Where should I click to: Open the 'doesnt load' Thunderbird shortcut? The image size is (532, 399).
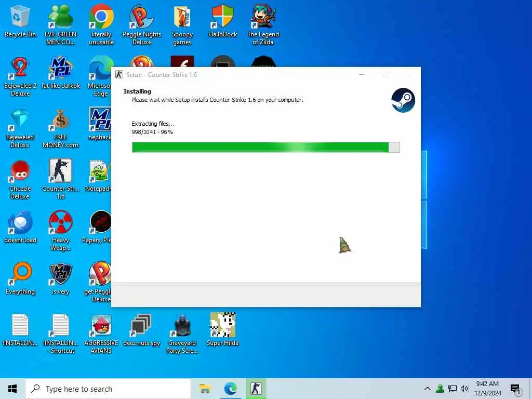pyautogui.click(x=20, y=228)
